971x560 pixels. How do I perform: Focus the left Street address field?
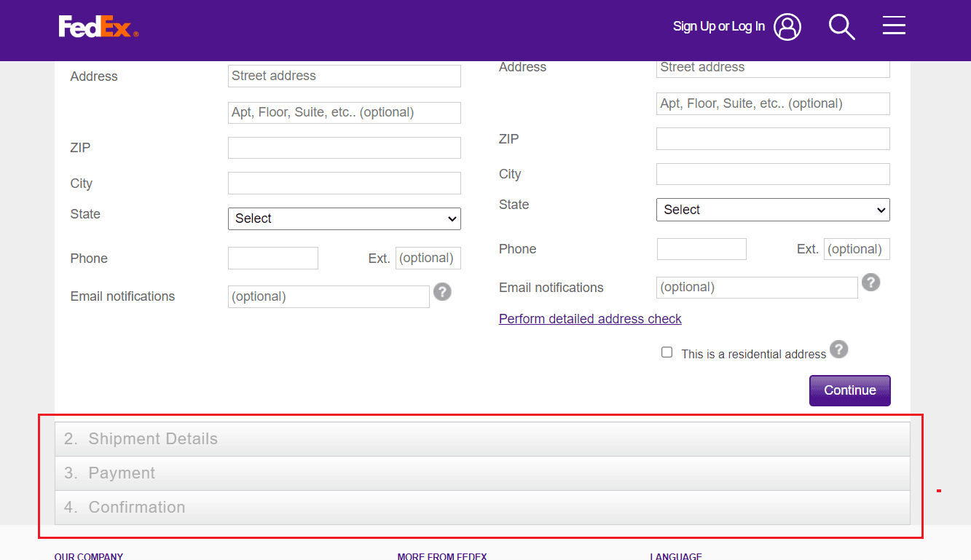pos(345,76)
